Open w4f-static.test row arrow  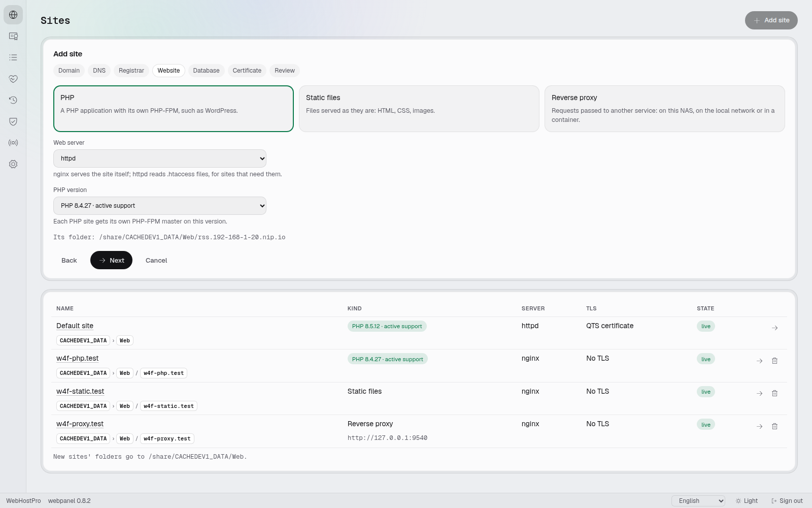coord(759,393)
